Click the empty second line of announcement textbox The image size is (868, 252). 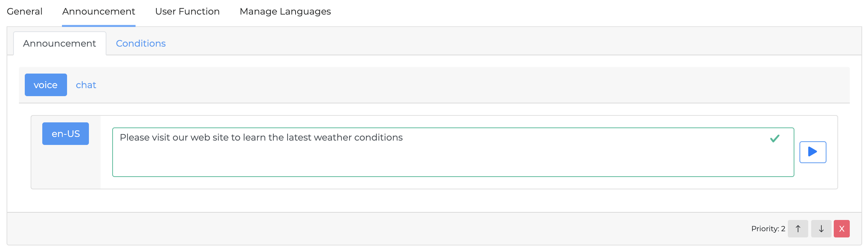click(437, 160)
